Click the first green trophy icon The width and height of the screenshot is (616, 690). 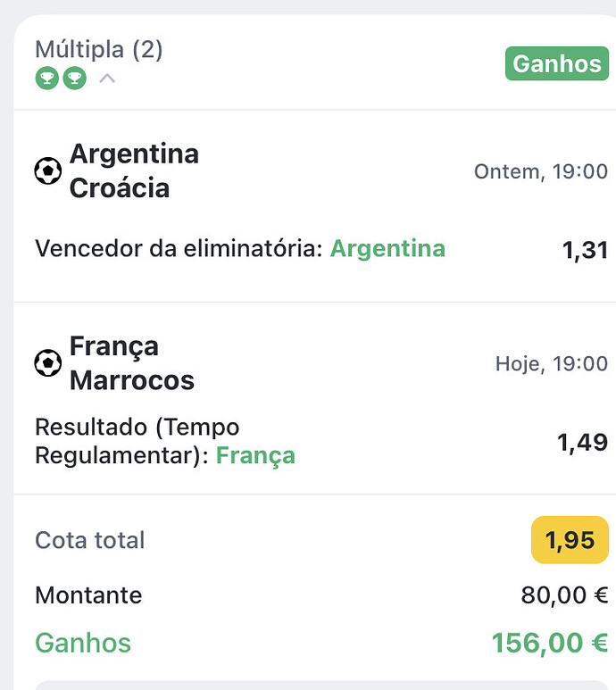(x=47, y=79)
